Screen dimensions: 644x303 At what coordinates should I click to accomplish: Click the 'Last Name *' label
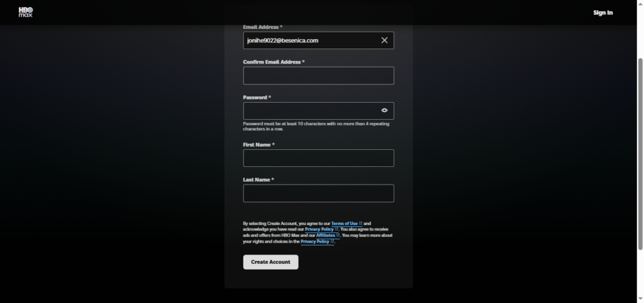point(258,180)
